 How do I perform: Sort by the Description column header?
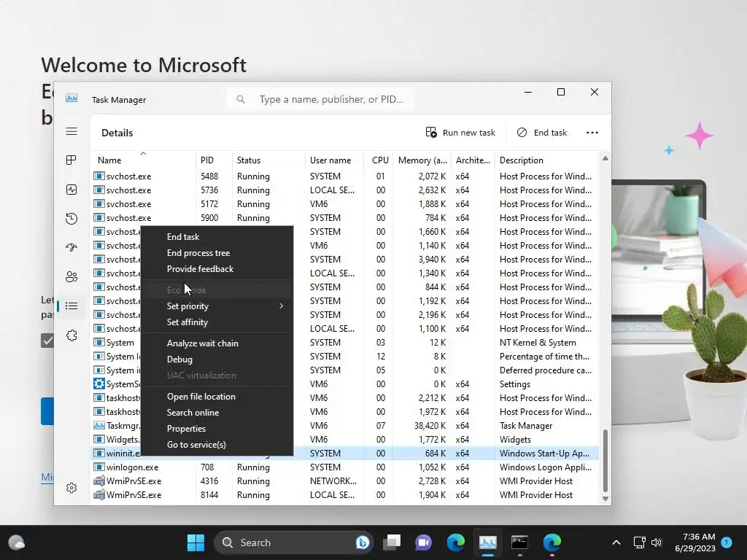[547, 160]
